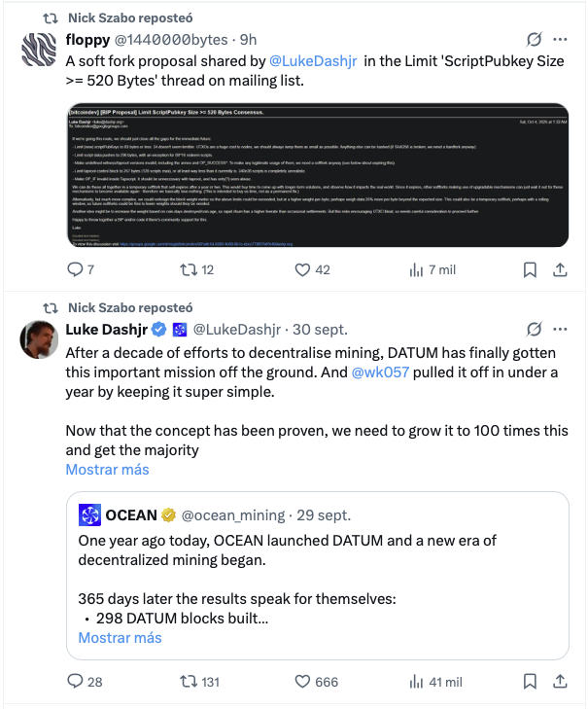Open more options menu on floppy's post
Screen dimensions: 588x709
click(561, 40)
